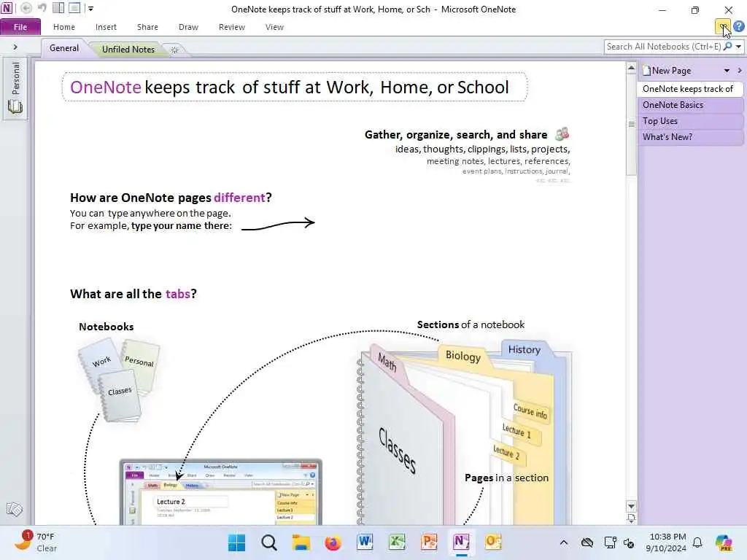Open the Review ribbon tab
747x560 pixels.
(231, 27)
